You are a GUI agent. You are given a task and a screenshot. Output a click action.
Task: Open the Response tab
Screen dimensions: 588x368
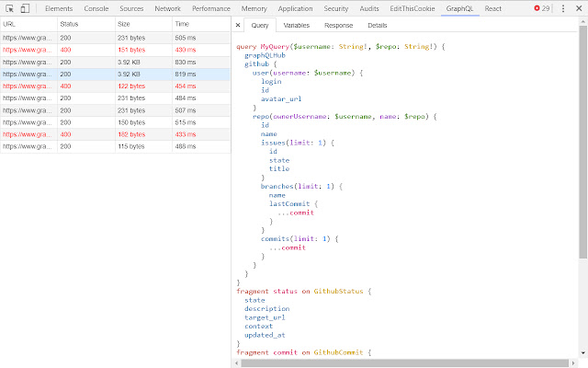tap(338, 26)
